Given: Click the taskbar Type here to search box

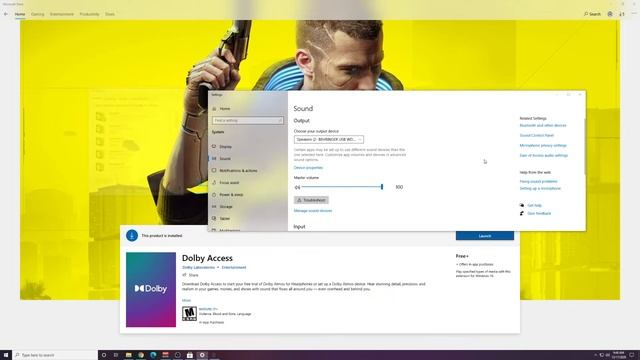Looking at the screenshot, I should (x=55, y=355).
